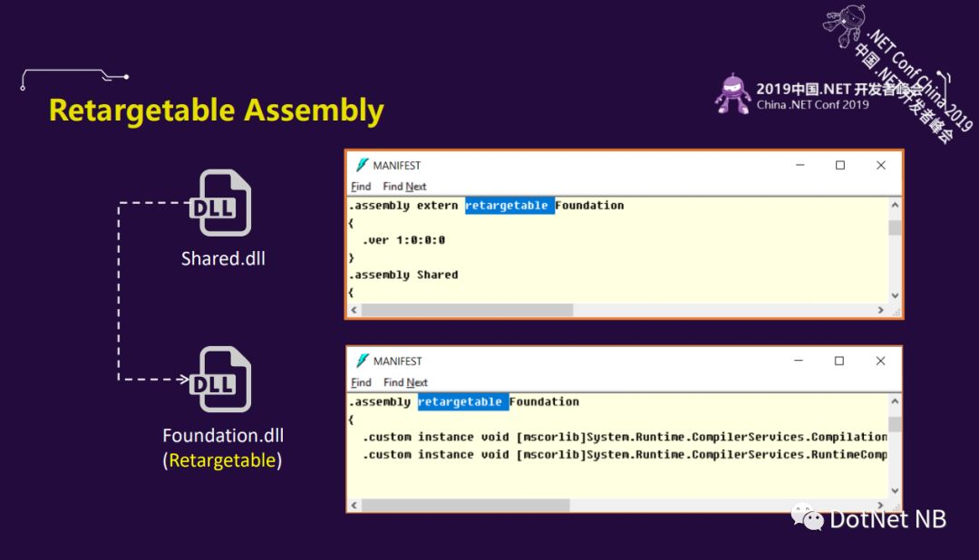Click scroll-down arrow in upper MANIFEST window

895,296
